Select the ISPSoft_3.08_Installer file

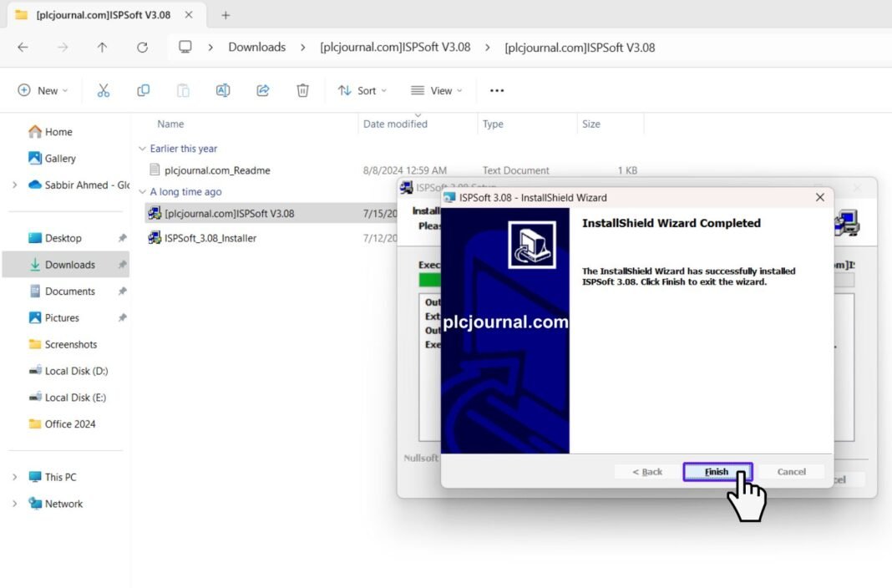click(x=210, y=238)
